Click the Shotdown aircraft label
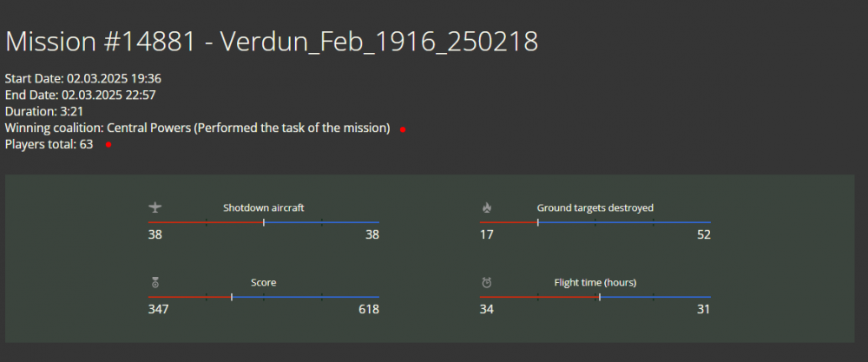868x362 pixels. tap(263, 207)
